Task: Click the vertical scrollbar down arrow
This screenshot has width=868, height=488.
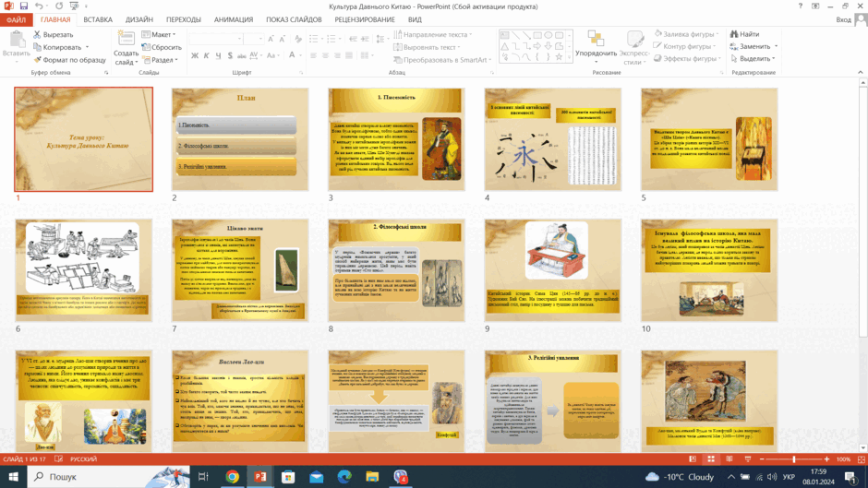Action: pyautogui.click(x=863, y=448)
